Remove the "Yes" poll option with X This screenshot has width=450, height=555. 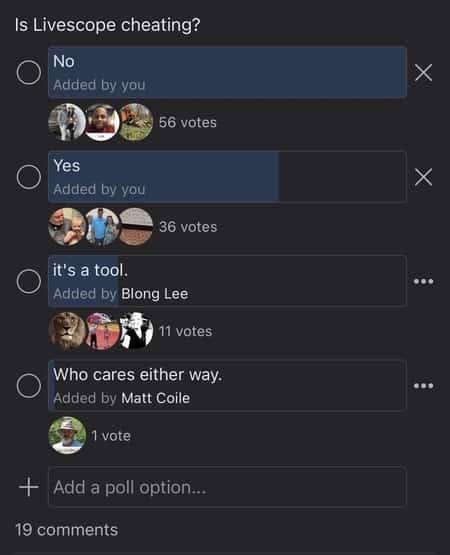(423, 177)
